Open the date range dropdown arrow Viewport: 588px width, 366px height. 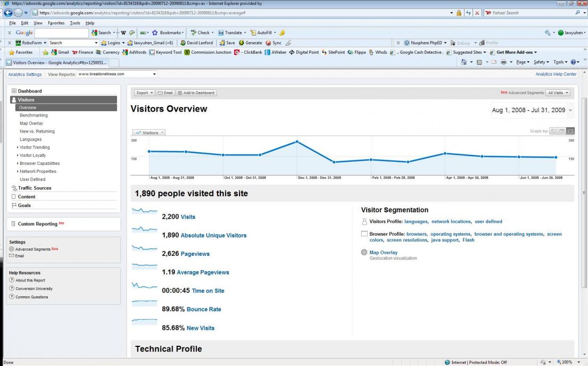coord(570,110)
